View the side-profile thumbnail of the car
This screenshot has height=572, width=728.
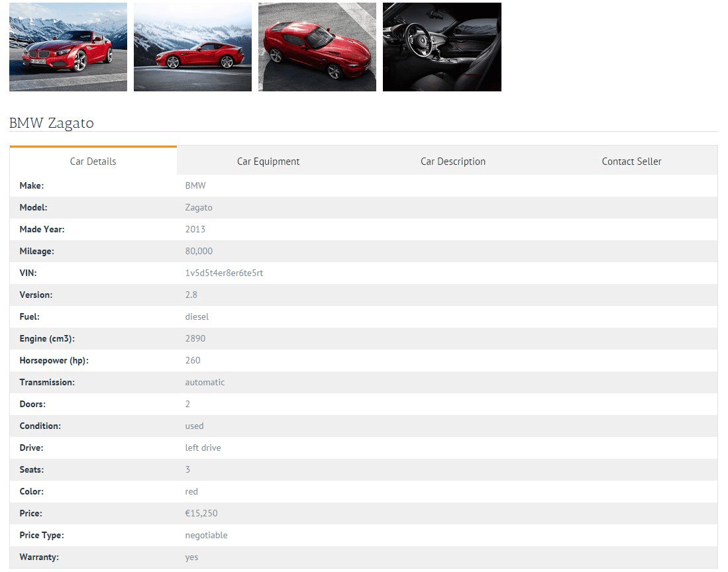pos(192,46)
